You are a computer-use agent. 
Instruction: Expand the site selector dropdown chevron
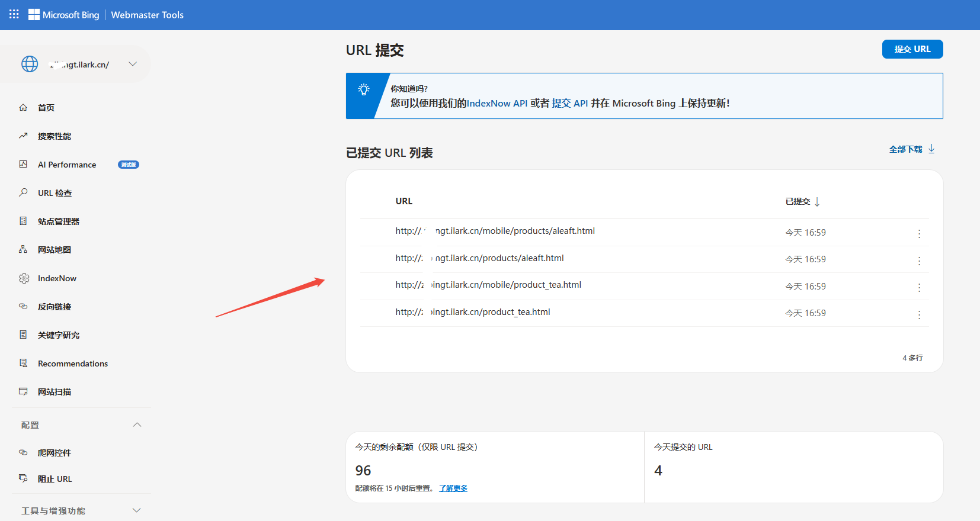[x=133, y=64]
